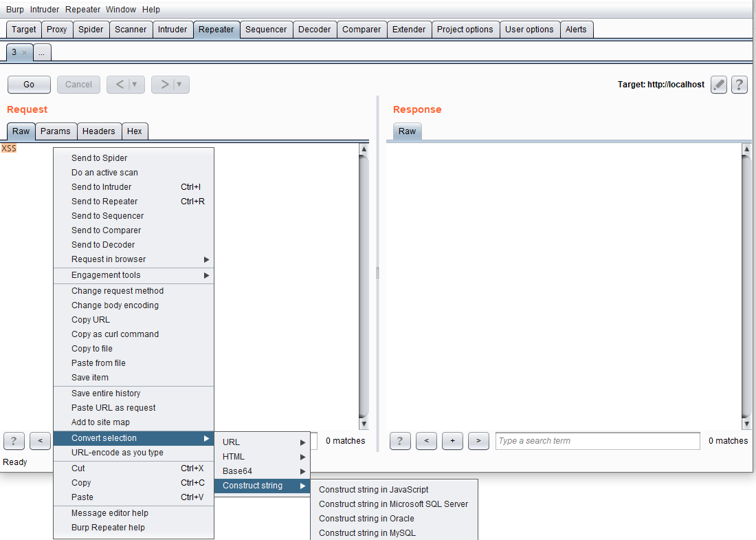
Task: Expand Engagement tools submenu
Action: [x=133, y=275]
